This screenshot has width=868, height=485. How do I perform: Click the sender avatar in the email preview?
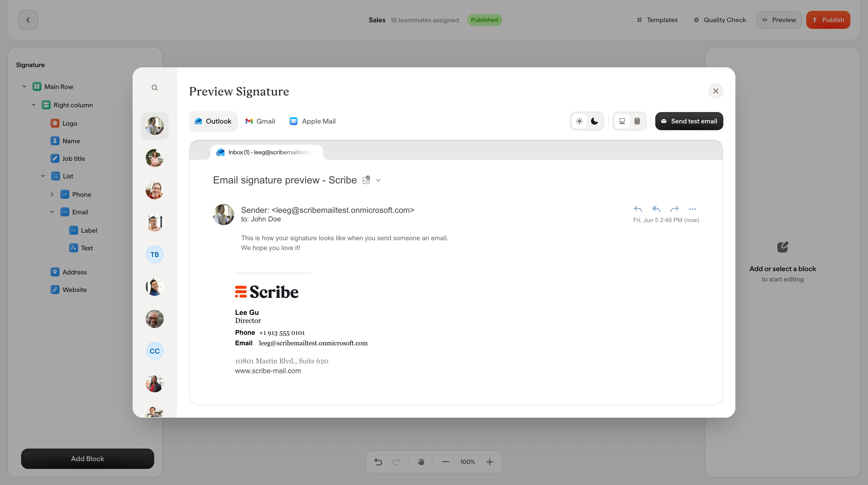pos(223,214)
